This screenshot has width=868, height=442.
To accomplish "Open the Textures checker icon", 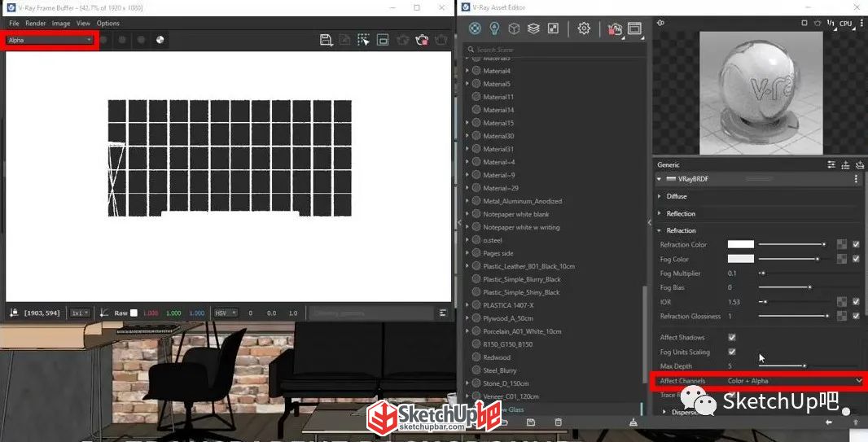I will click(x=553, y=28).
